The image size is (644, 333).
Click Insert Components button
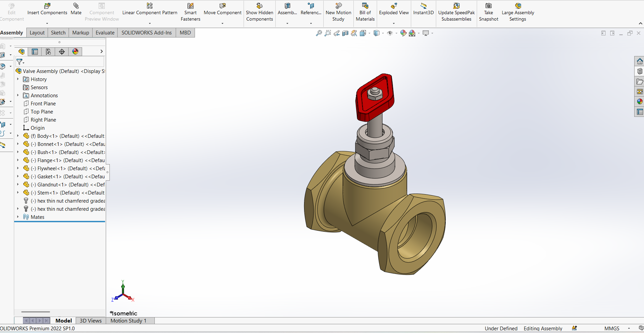(x=47, y=9)
